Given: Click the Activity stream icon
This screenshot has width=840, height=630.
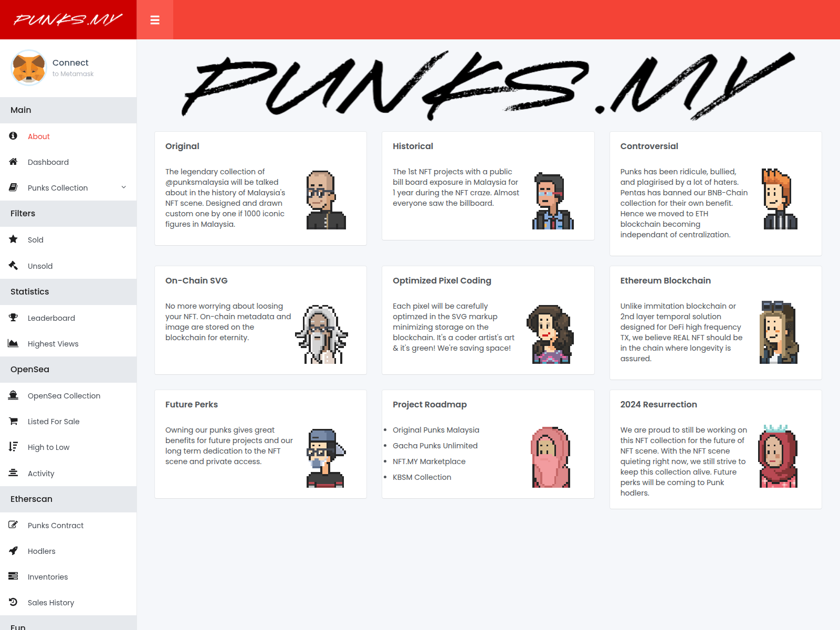Looking at the screenshot, I should 13,473.
